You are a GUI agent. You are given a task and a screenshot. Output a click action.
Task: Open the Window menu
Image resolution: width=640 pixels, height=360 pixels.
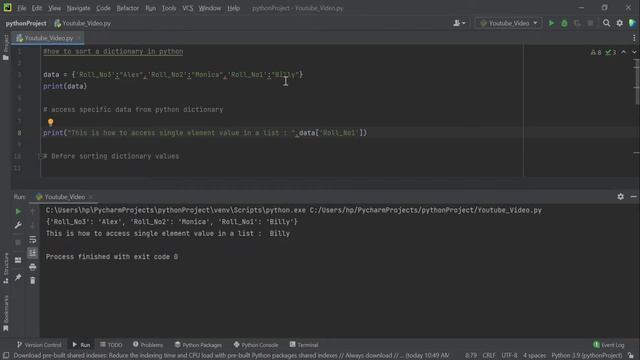(x=209, y=8)
